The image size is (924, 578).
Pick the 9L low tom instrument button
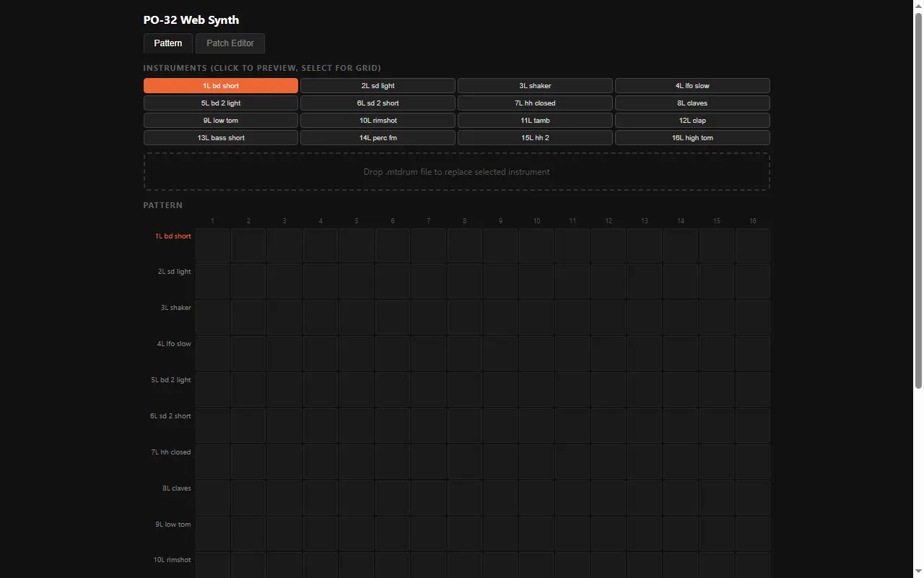[221, 121]
